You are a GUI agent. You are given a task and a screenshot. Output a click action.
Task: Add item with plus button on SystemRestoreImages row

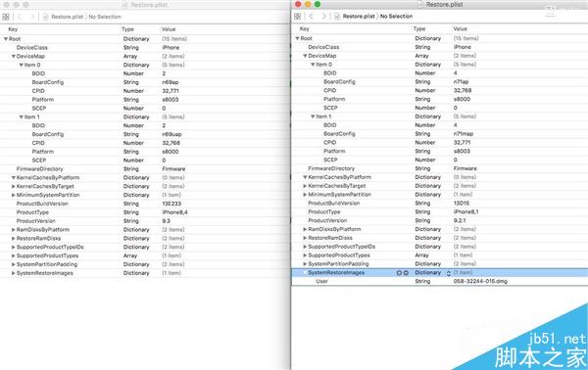[x=399, y=273]
